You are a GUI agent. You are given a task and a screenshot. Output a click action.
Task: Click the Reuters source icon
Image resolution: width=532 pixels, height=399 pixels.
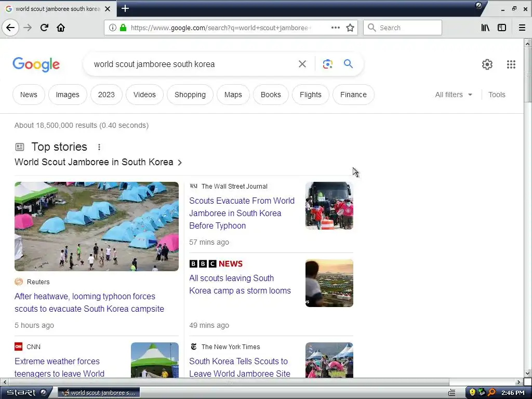pos(19,282)
